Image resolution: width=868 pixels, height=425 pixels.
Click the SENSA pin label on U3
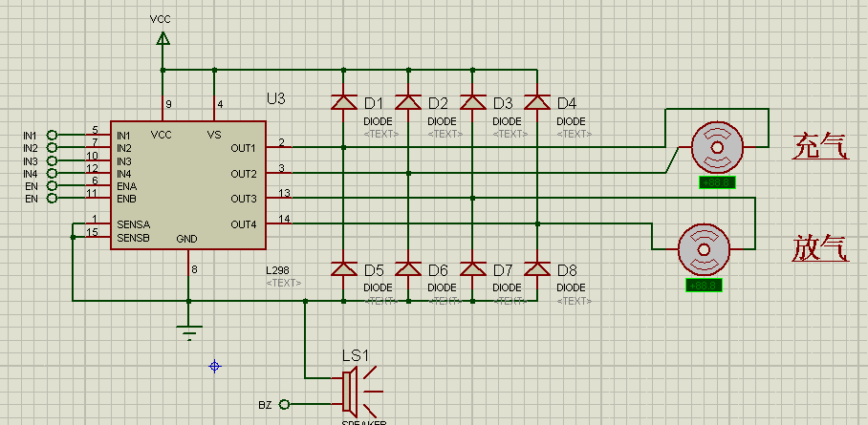coord(134,225)
